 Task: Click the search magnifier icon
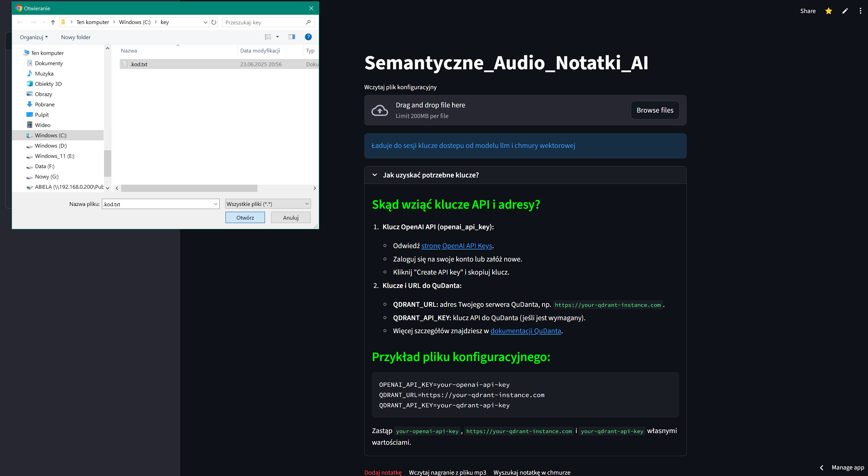coord(308,22)
